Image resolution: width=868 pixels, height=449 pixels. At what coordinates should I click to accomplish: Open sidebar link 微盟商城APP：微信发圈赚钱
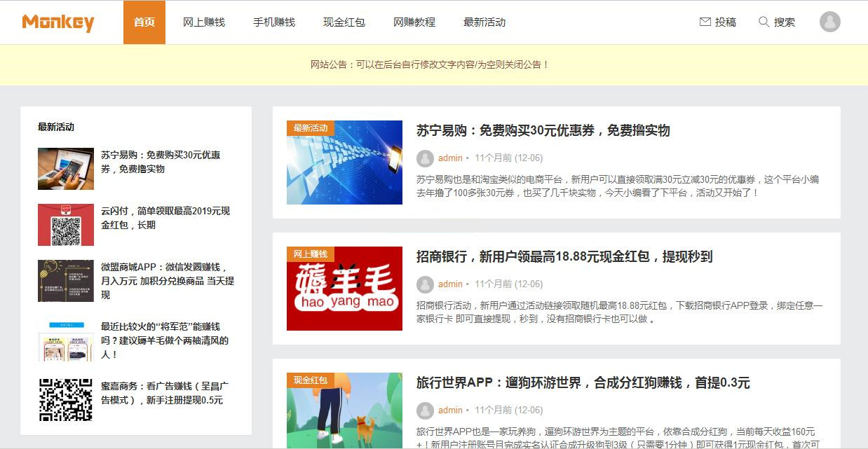[168, 281]
